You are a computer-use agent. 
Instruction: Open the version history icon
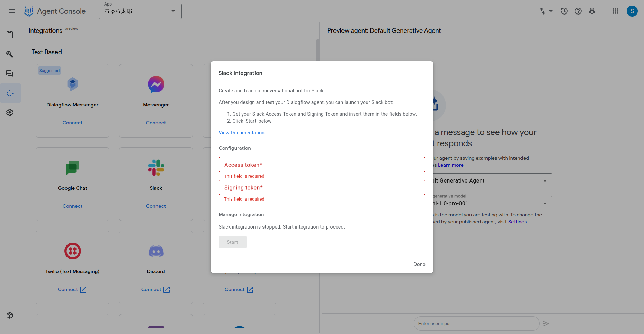pyautogui.click(x=564, y=11)
